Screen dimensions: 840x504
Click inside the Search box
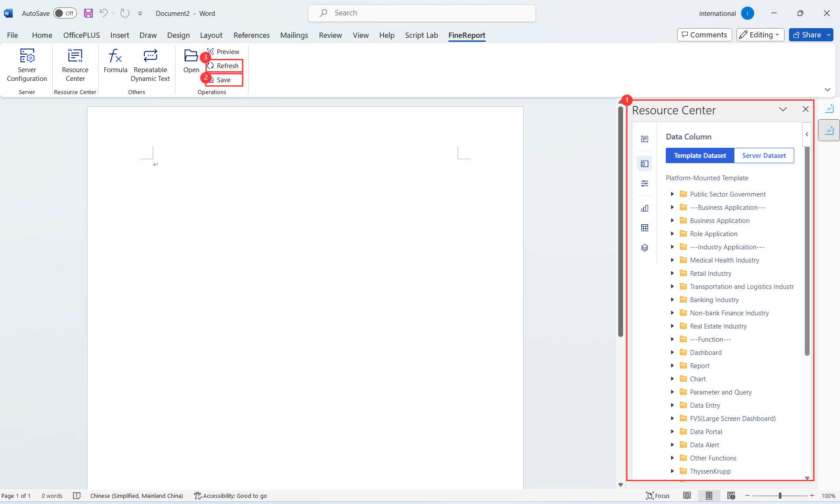(422, 13)
